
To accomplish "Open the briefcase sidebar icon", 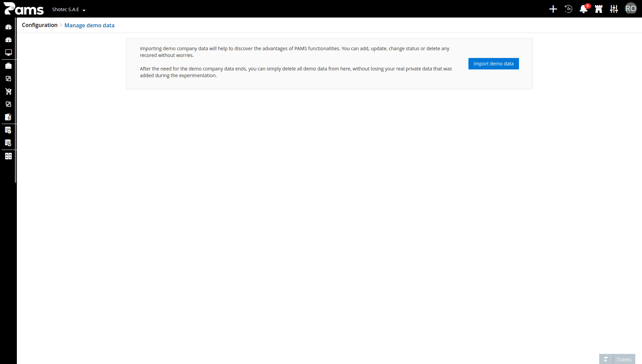I will [8, 66].
